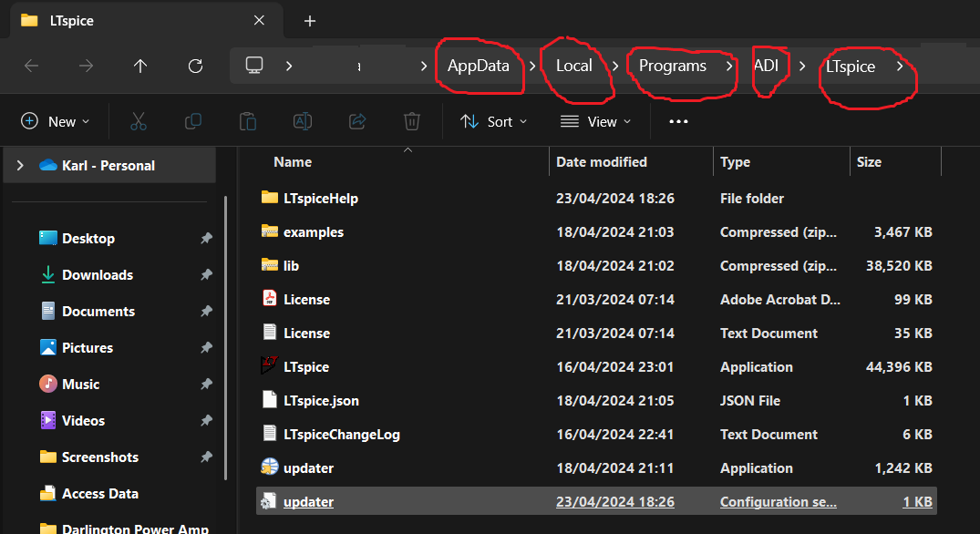Image resolution: width=980 pixels, height=534 pixels.
Task: Switch to the LTspice window tab
Action: point(147,21)
